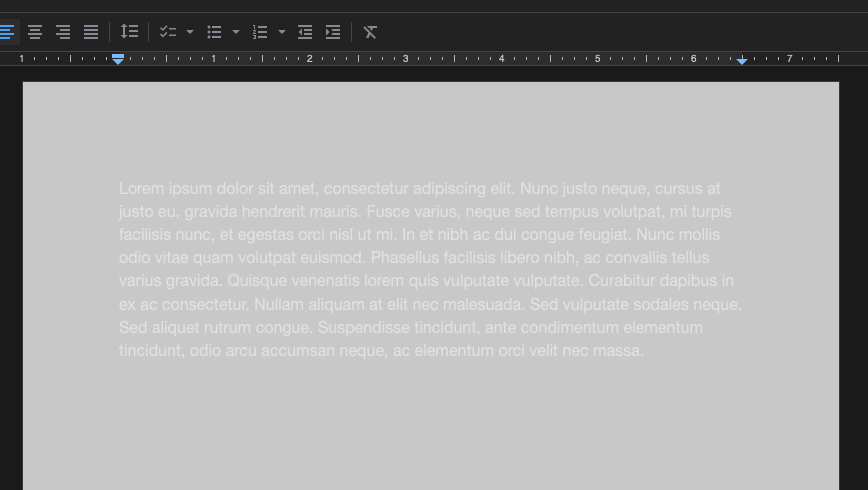
Task: Click the word "Fusce" in the paragraph
Action: 386,212
